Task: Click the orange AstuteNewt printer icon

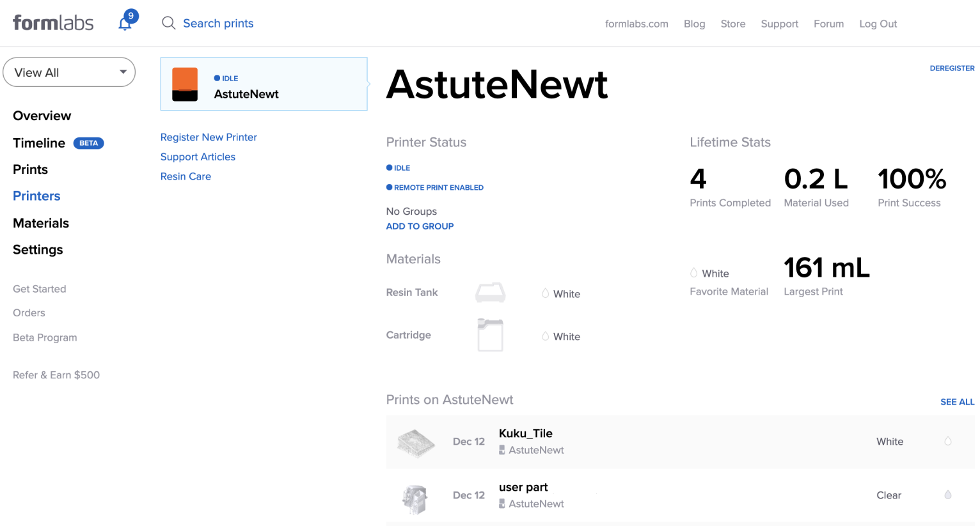Action: (185, 84)
